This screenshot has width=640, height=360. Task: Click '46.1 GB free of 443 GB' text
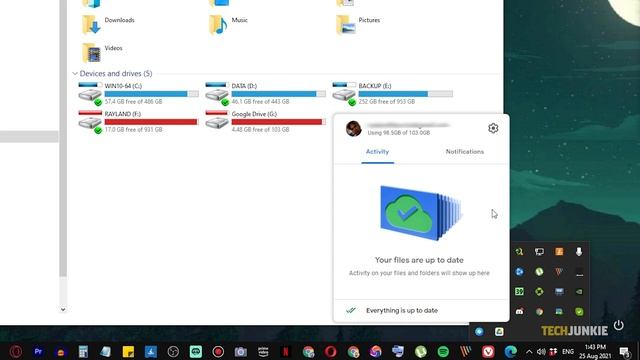(260, 101)
